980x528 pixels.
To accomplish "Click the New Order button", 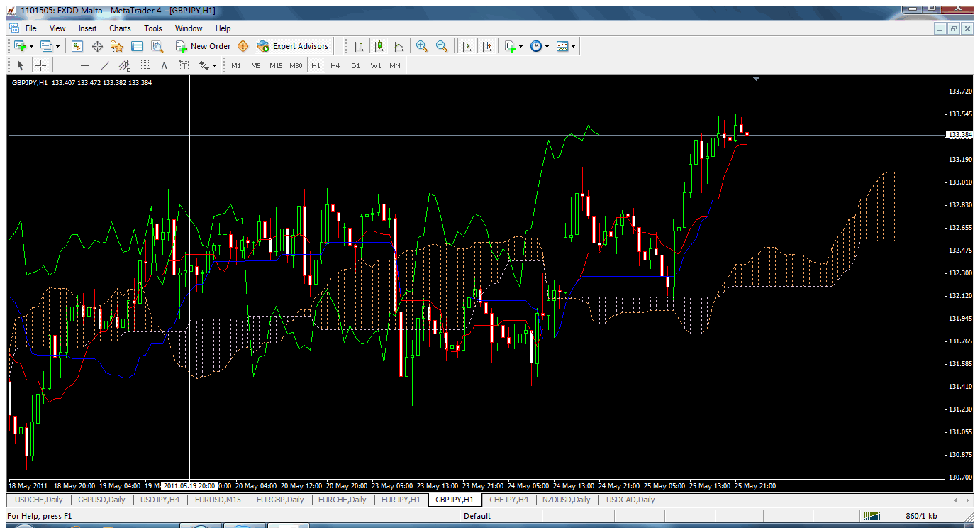I will (x=204, y=46).
